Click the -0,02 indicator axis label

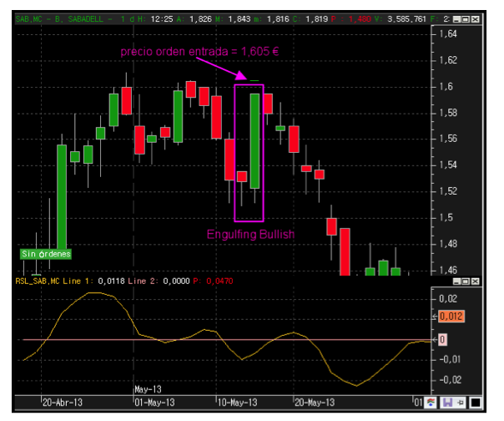pyautogui.click(x=450, y=380)
